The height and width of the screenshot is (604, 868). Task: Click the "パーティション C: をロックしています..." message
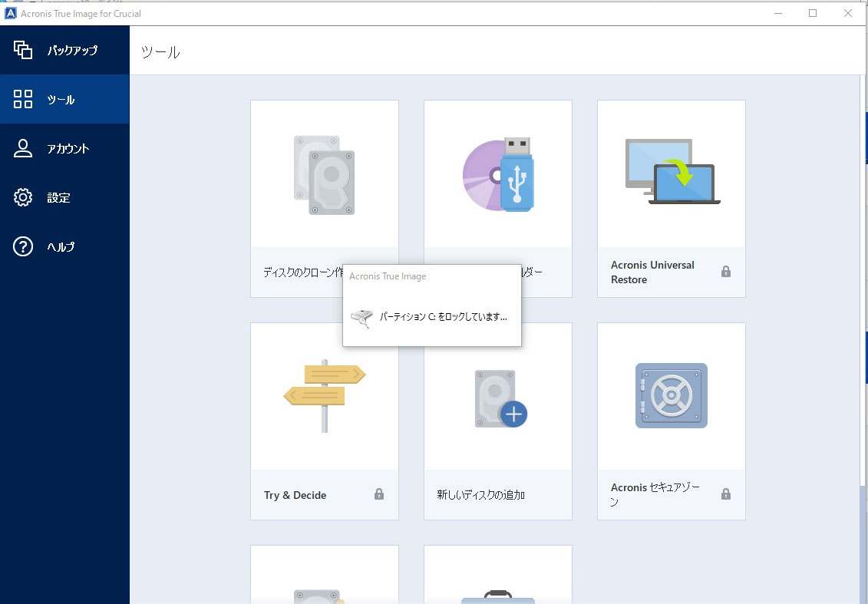point(444,317)
